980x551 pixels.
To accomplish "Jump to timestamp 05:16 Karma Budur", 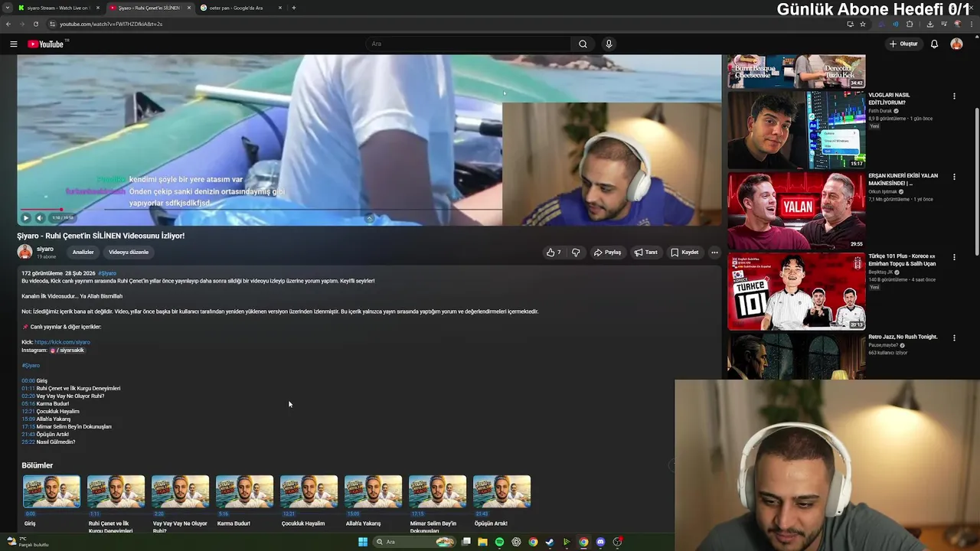I will 28,403.
